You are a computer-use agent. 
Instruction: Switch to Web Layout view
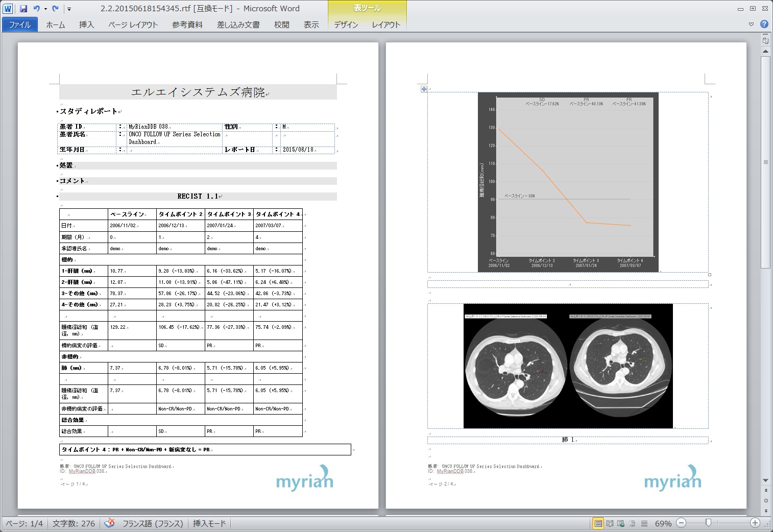click(x=621, y=523)
